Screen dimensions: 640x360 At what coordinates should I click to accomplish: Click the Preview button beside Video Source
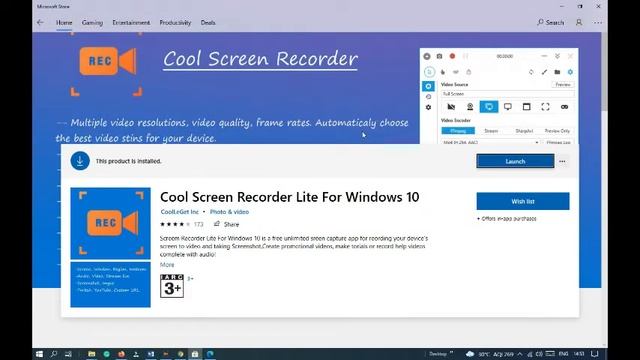pos(563,84)
